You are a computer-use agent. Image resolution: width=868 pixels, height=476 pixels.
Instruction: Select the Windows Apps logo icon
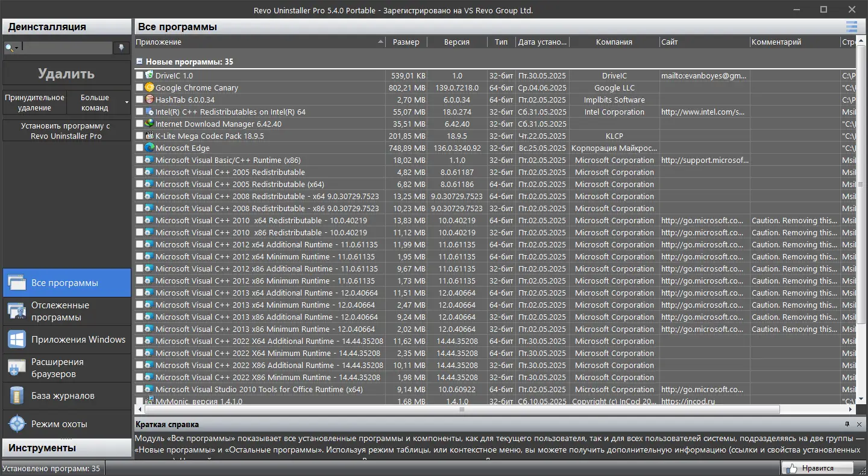tap(16, 340)
